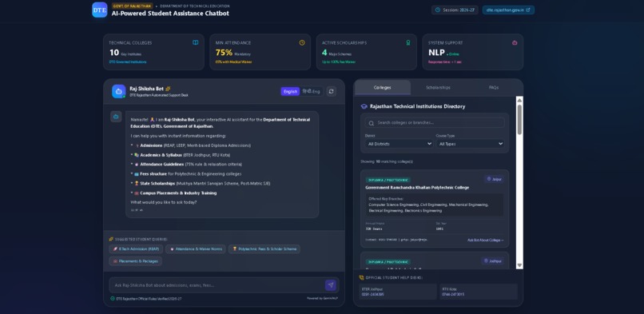644x314 pixels.
Task: Click the System Support NLP stat card
Action: point(473,52)
